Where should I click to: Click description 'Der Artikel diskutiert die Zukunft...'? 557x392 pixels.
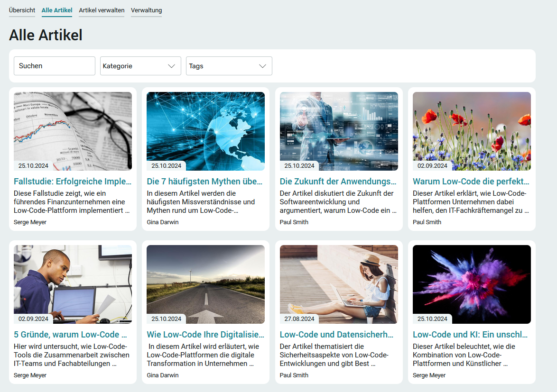[x=338, y=202]
